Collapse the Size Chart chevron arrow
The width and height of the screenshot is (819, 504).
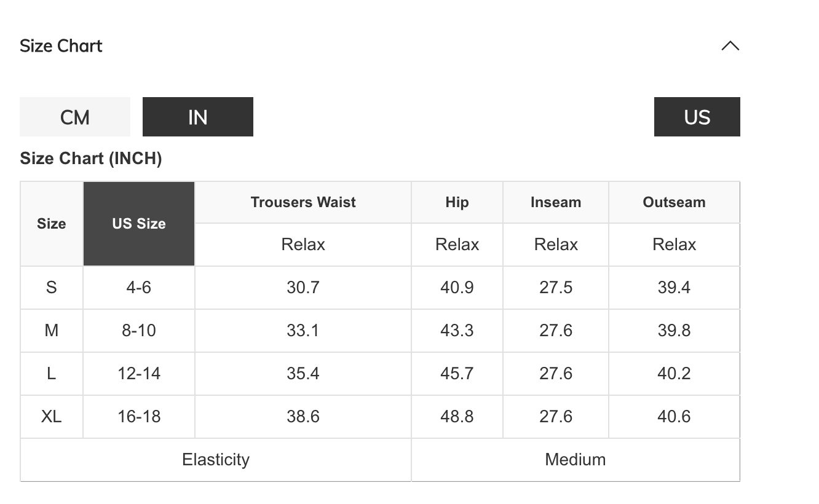click(730, 46)
